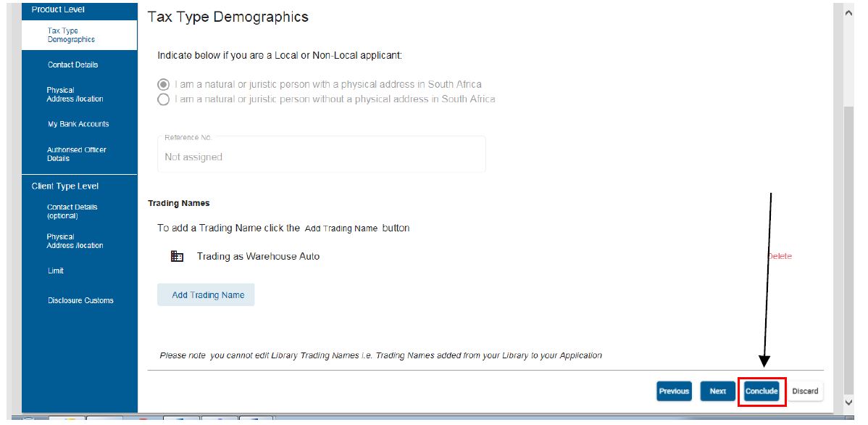Screen dimensions: 868x425
Task: Open My Bank Accounts section
Action: [78, 124]
